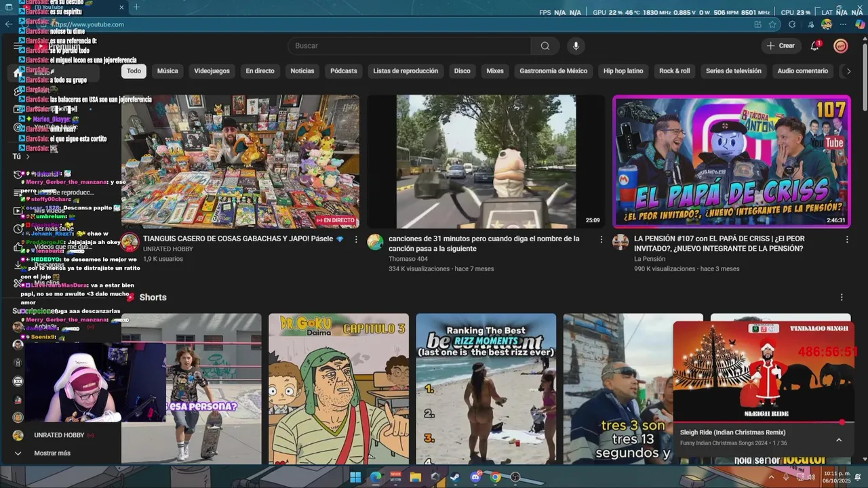Image resolution: width=868 pixels, height=488 pixels.
Task: Select the Mixes filter chip
Action: pos(495,71)
